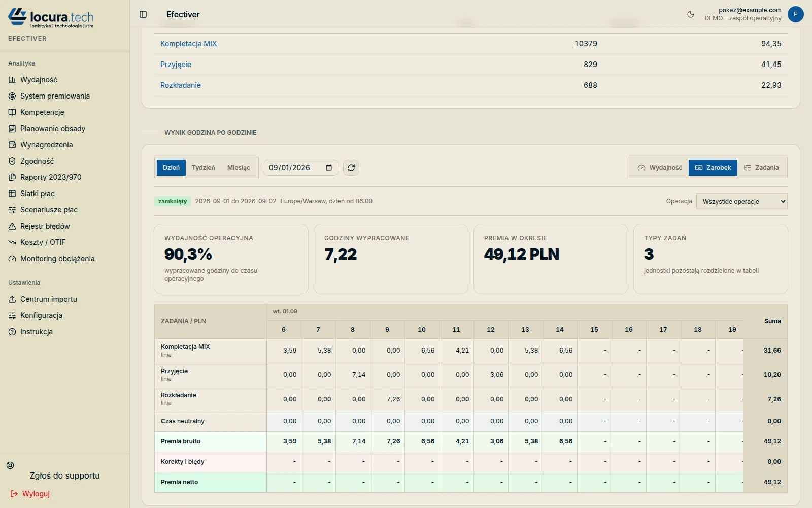Open Kompletacja MIX link
Image resolution: width=812 pixels, height=508 pixels.
(x=189, y=44)
